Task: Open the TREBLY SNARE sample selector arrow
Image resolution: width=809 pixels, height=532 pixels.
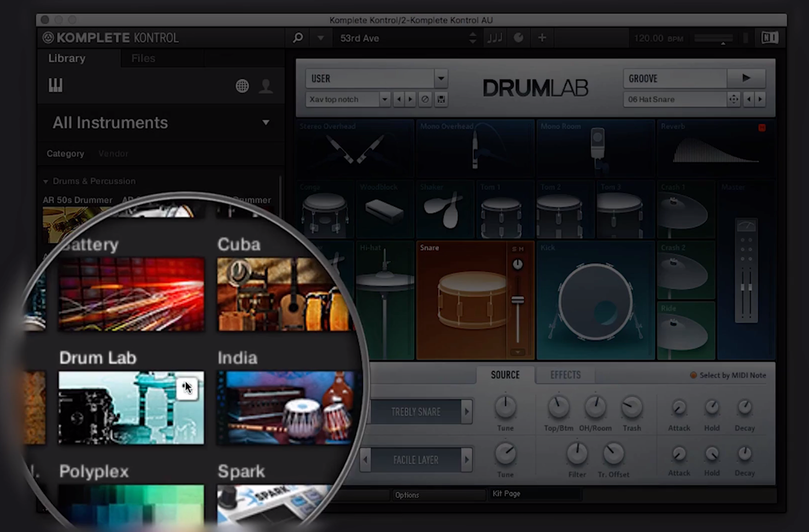Action: click(x=467, y=411)
